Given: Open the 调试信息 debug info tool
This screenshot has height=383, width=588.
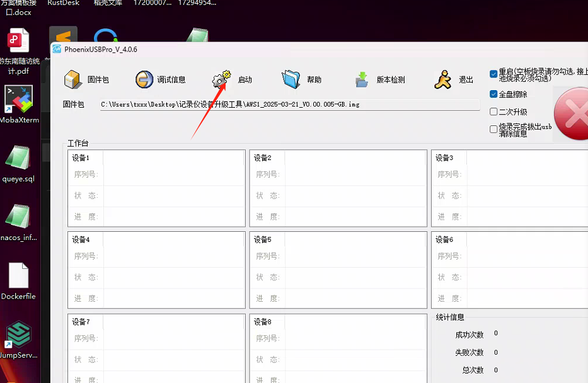Looking at the screenshot, I should pos(161,79).
